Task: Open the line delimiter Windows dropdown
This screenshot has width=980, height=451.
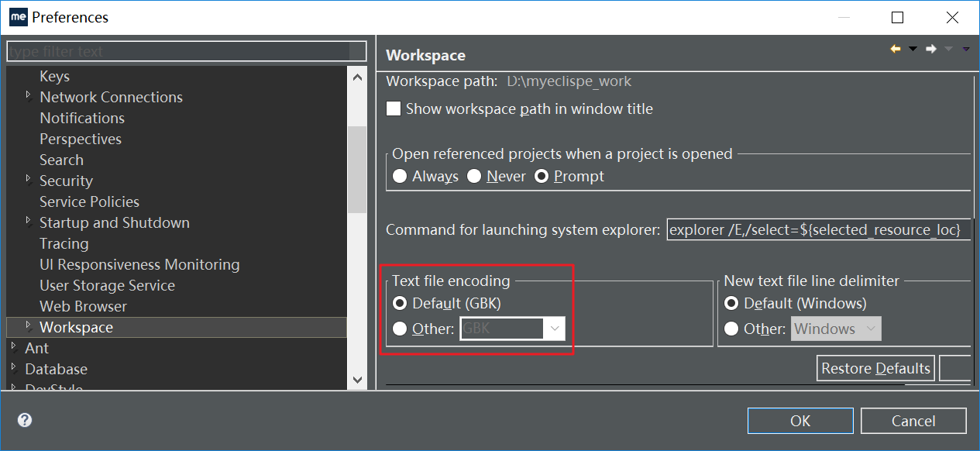Action: tap(836, 329)
